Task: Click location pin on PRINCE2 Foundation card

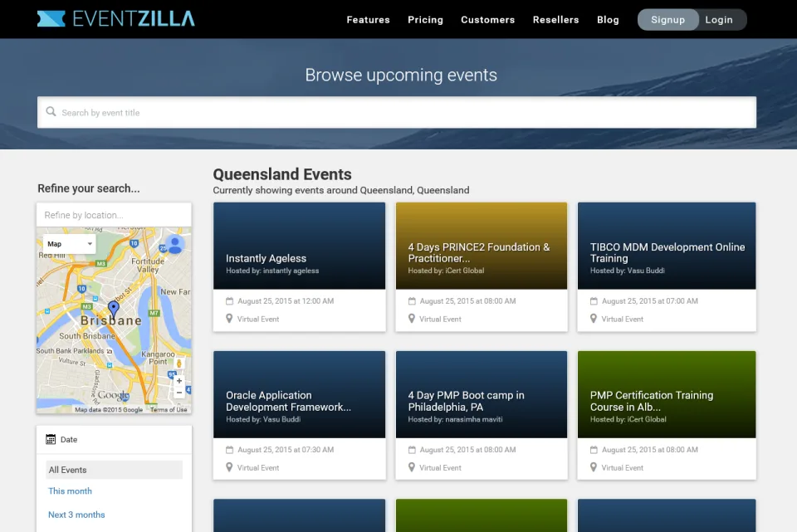Action: [412, 319]
